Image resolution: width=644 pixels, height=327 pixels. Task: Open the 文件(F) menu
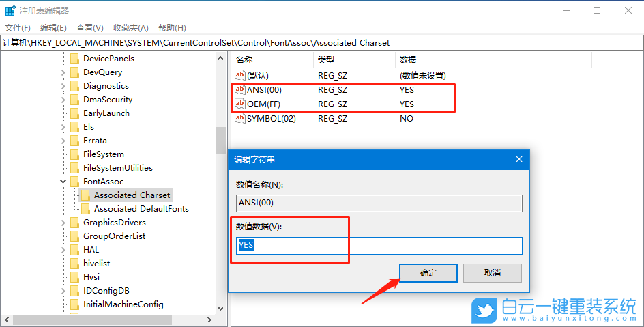pyautogui.click(x=18, y=28)
